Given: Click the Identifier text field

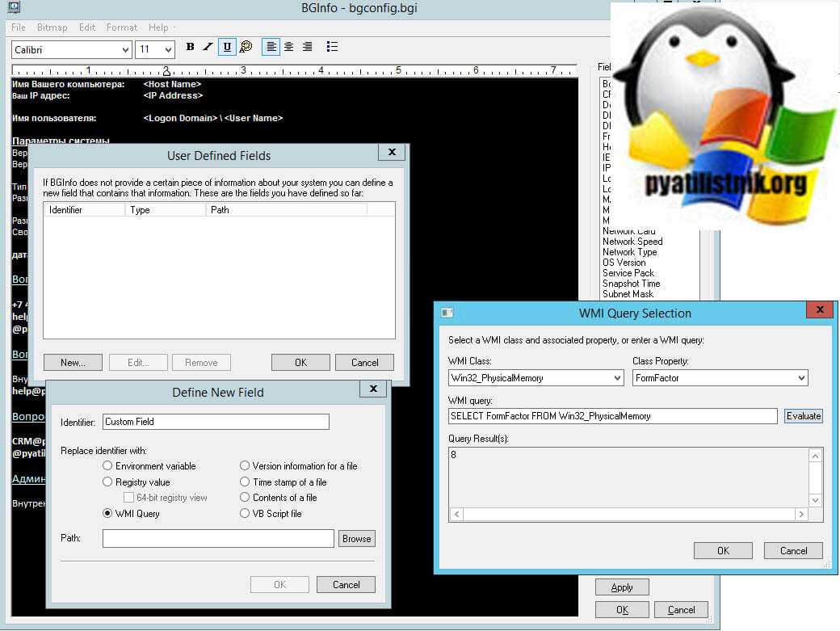Looking at the screenshot, I should point(216,422).
